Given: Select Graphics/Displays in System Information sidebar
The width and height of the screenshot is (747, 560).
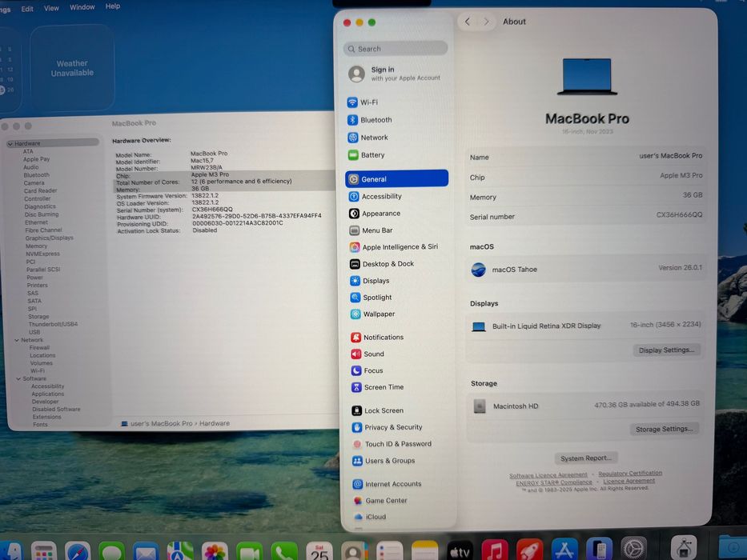Looking at the screenshot, I should (49, 238).
